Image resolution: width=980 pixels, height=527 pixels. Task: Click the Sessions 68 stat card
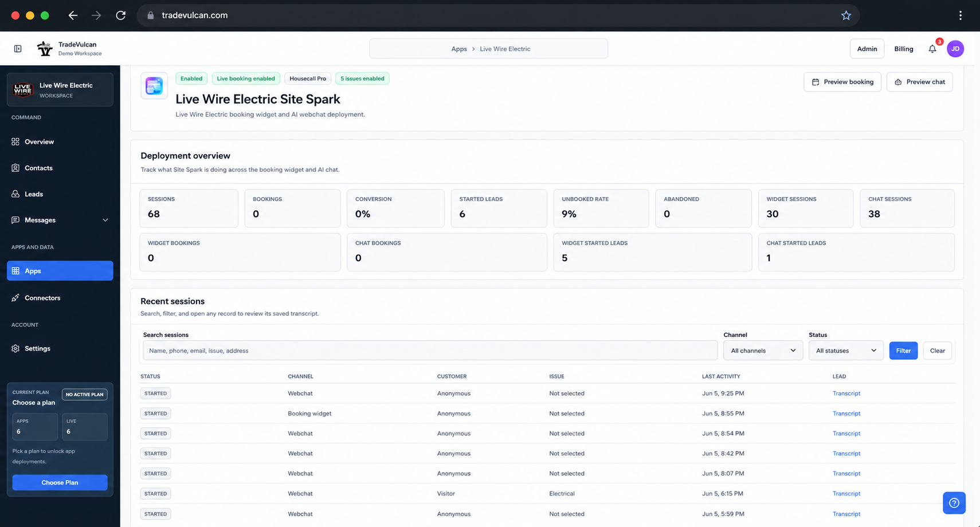click(189, 209)
